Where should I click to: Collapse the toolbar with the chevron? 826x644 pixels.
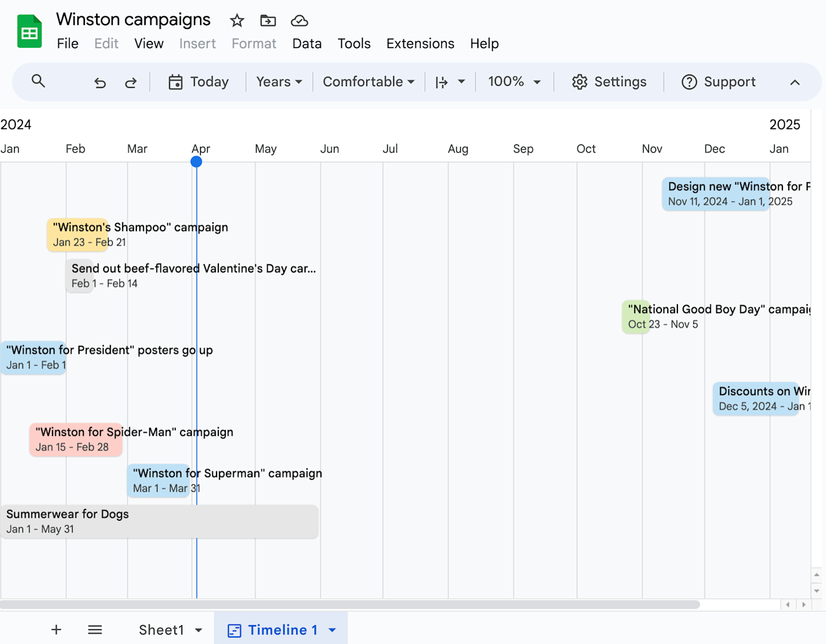pos(795,82)
